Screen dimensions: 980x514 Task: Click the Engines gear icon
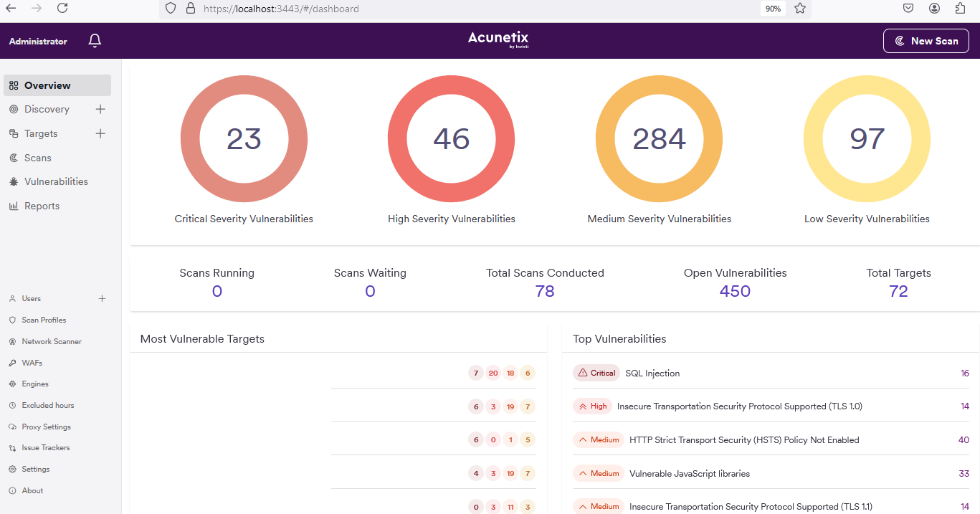click(x=12, y=384)
